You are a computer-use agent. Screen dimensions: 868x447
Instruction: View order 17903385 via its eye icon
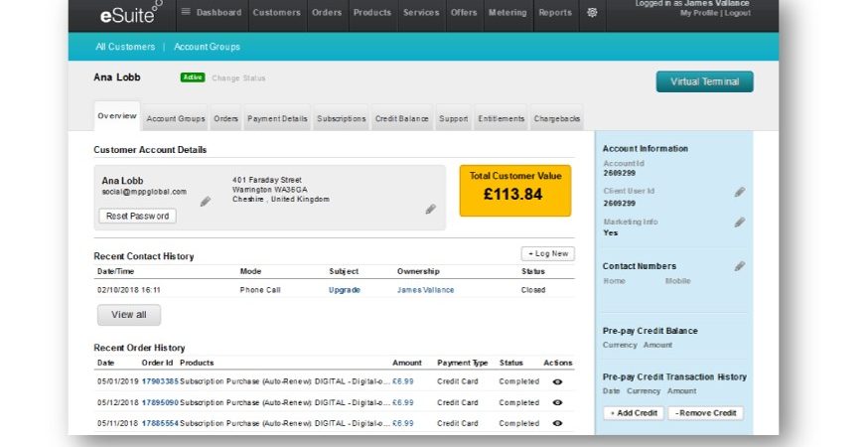point(557,380)
